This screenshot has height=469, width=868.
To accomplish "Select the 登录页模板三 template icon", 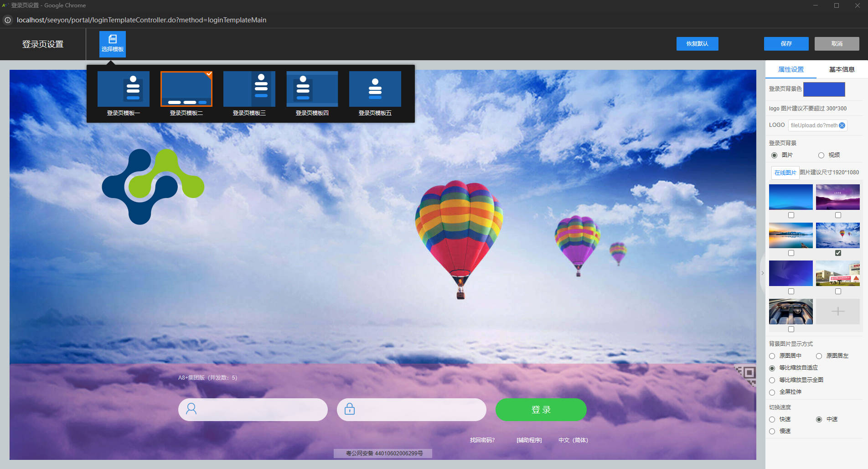I will click(x=249, y=89).
